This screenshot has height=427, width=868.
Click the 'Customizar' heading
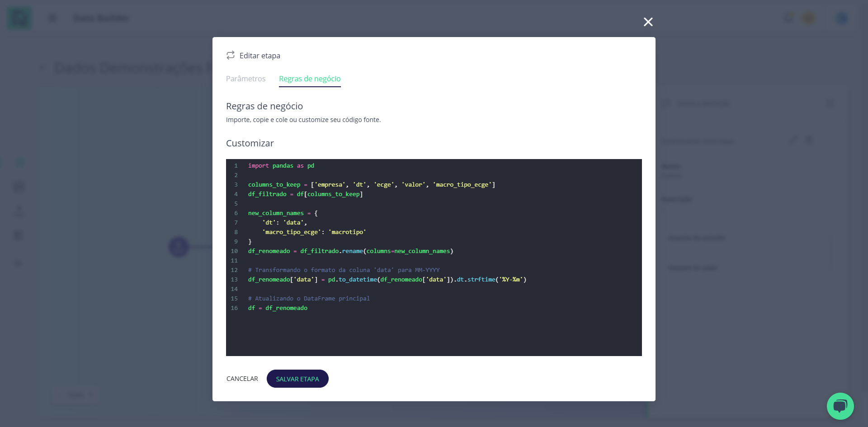point(250,143)
